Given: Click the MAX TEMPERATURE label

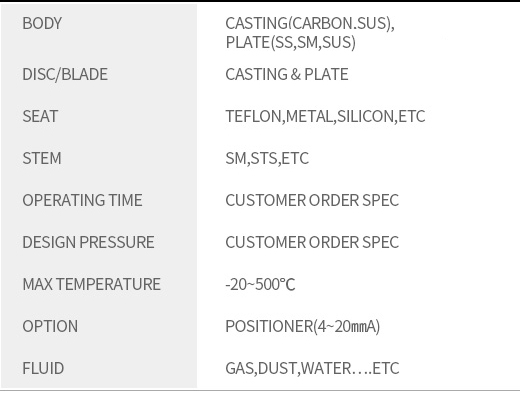Looking at the screenshot, I should [x=91, y=284].
